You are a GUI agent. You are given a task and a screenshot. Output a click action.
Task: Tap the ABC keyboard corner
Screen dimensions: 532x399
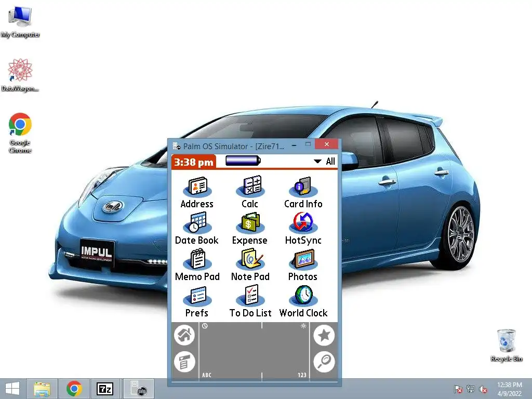(x=207, y=375)
